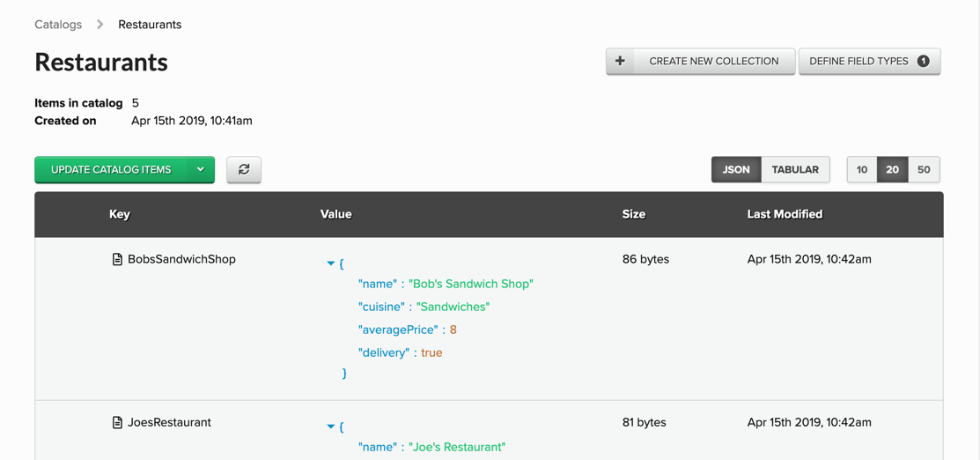Click the refresh catalog icon button
980x460 pixels.
(x=244, y=169)
